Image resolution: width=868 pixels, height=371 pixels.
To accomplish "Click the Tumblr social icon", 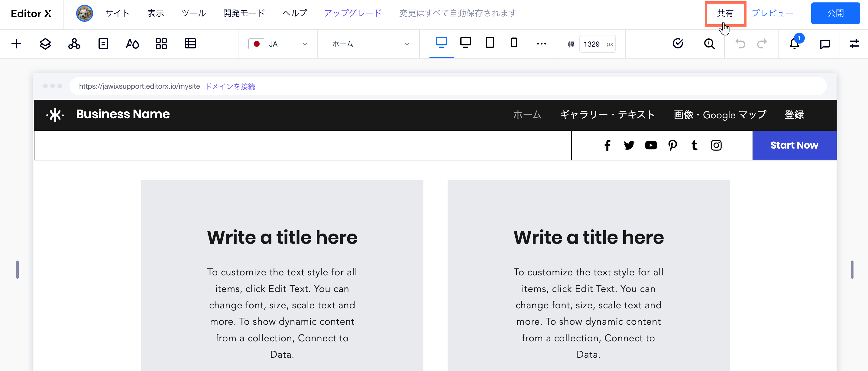I will [694, 145].
